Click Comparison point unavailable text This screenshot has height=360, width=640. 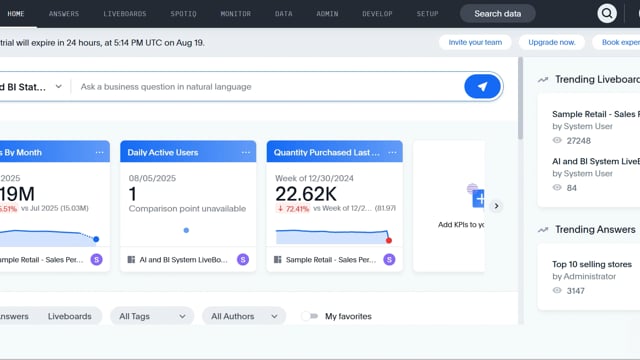pyautogui.click(x=187, y=209)
